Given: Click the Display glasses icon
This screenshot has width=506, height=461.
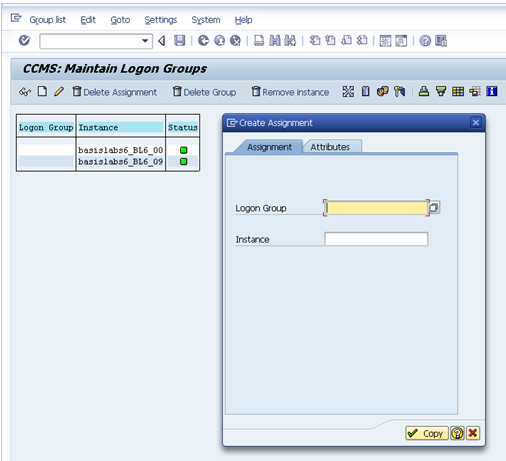Looking at the screenshot, I should click(x=25, y=91).
